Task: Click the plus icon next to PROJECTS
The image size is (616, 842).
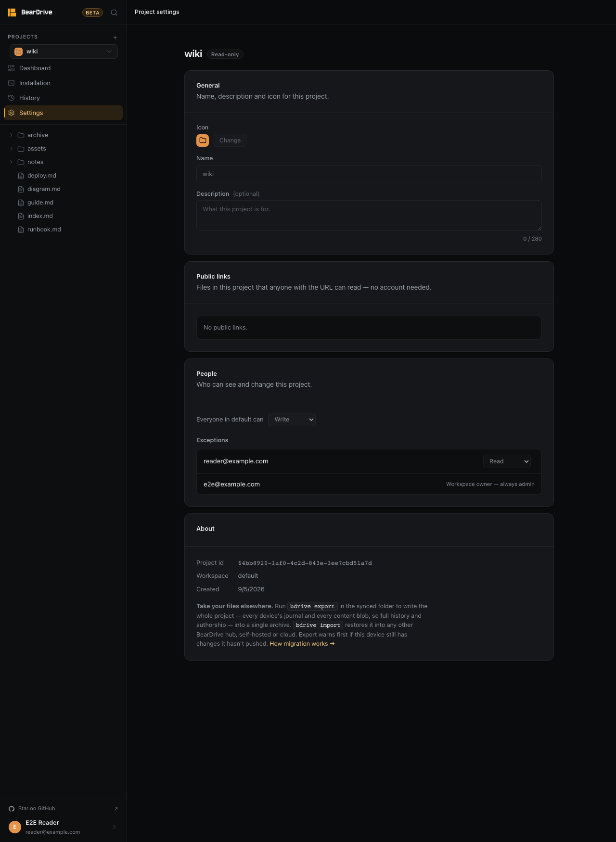Action: [115, 38]
